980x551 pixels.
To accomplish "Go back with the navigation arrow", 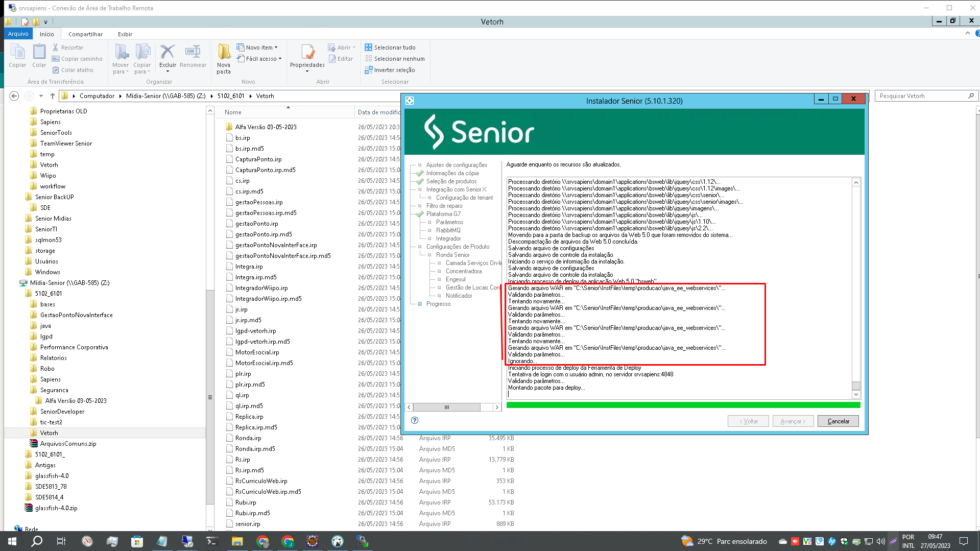I will pos(14,96).
